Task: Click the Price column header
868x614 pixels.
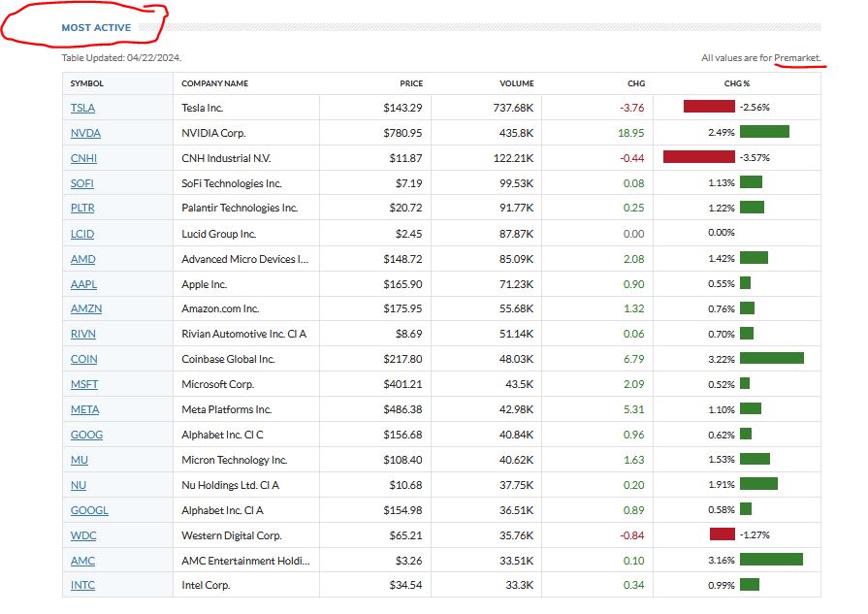Action: (411, 83)
